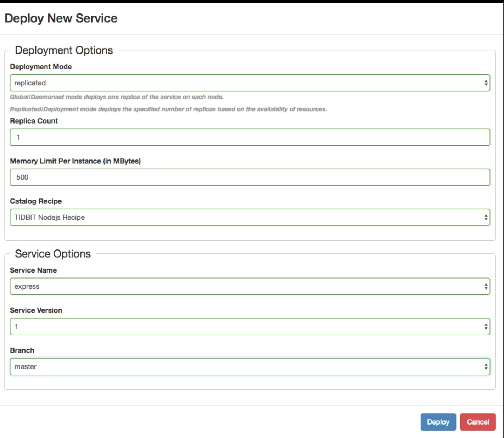The image size is (504, 438).
Task: Click the Deployment Mode label
Action: (x=41, y=67)
